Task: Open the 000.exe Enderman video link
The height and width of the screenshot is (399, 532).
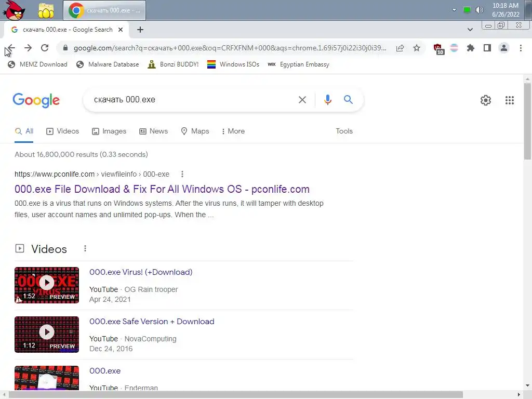Action: point(105,371)
